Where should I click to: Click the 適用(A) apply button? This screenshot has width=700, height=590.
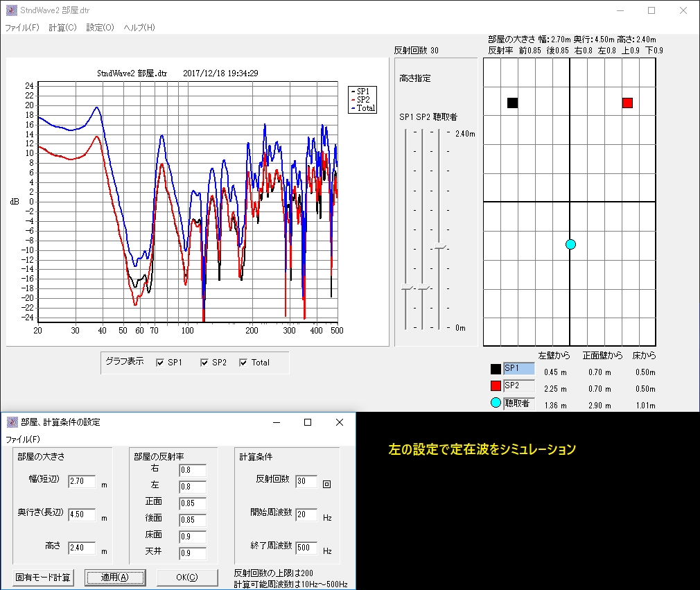point(115,578)
